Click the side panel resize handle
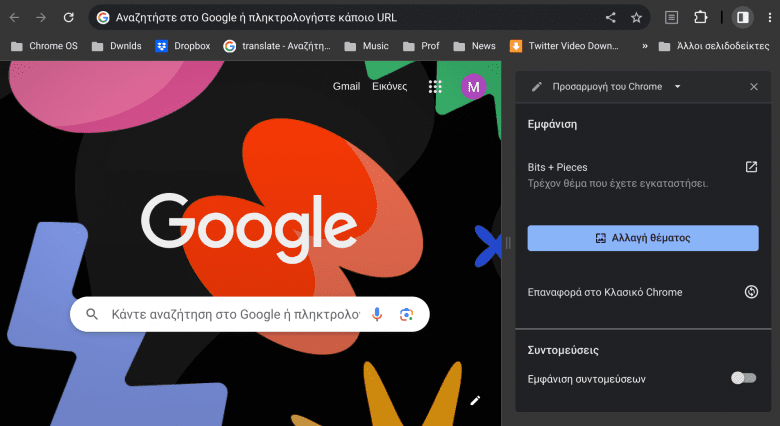Viewport: 780px width, 426px height. click(x=508, y=243)
